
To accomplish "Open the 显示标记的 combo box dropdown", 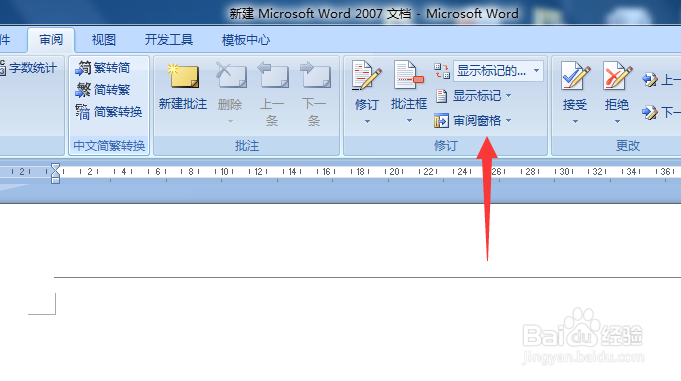I will click(x=537, y=70).
